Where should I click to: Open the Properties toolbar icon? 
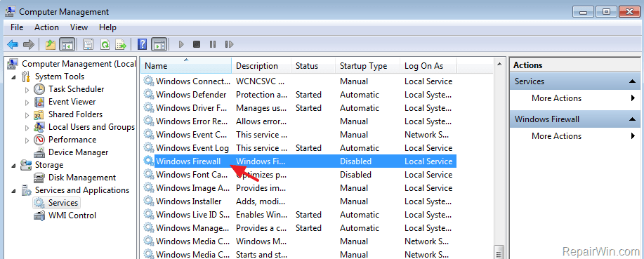point(88,44)
